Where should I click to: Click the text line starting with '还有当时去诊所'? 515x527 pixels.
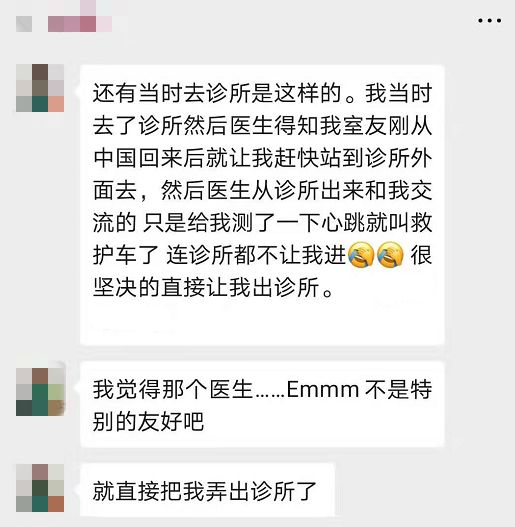[x=262, y=93]
